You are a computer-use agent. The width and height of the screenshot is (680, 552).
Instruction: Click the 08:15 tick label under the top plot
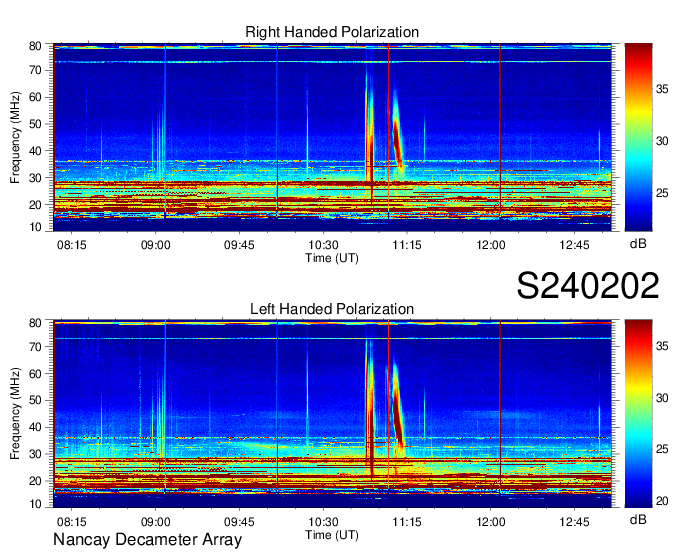point(72,245)
